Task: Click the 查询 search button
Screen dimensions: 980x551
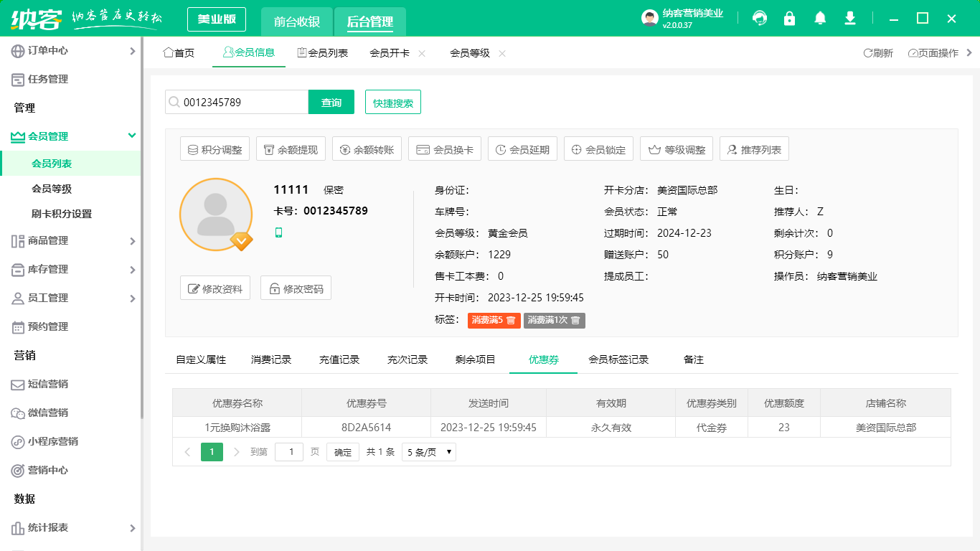Action: click(x=331, y=103)
